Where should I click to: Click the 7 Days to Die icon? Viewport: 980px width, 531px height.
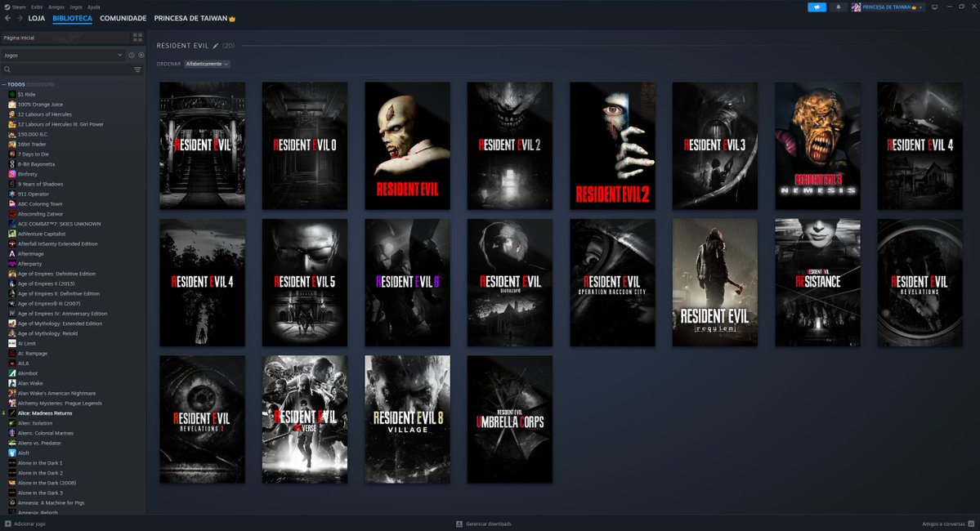12,154
